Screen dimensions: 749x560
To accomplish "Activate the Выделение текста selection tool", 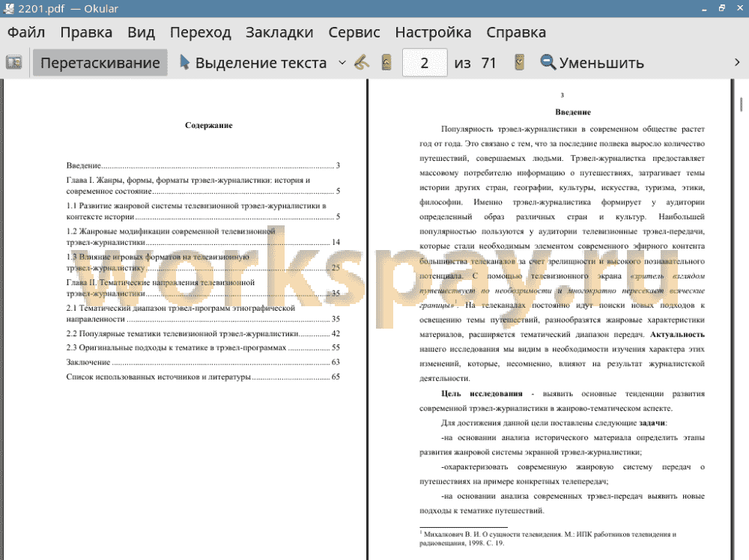I will [x=253, y=63].
